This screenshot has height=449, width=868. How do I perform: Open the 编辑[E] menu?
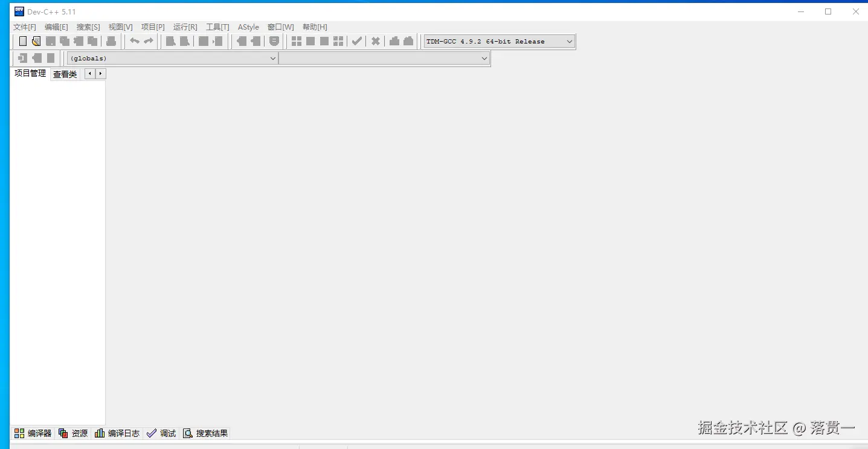pyautogui.click(x=56, y=27)
